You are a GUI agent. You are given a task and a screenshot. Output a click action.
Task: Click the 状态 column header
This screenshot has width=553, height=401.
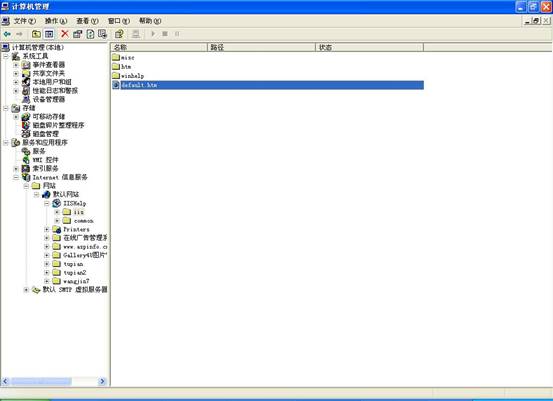tap(369, 47)
